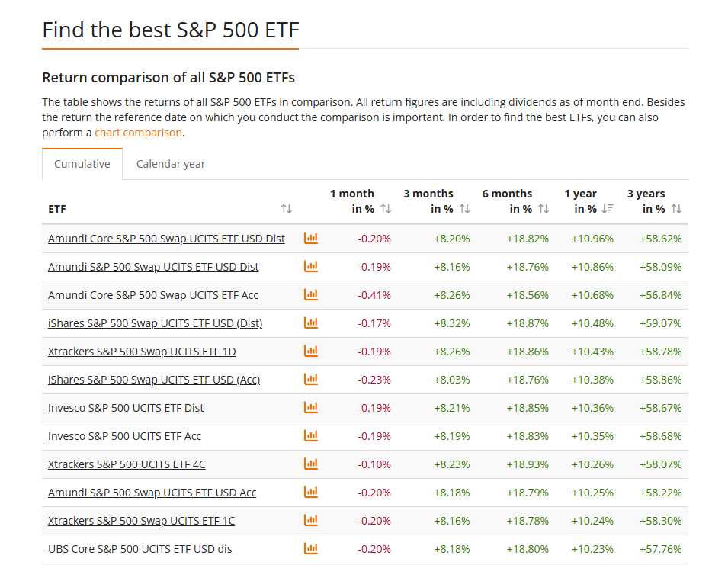
Task: Click chart icon beside iShares S&P 500 Swap USD (Dist)
Action: point(310,323)
